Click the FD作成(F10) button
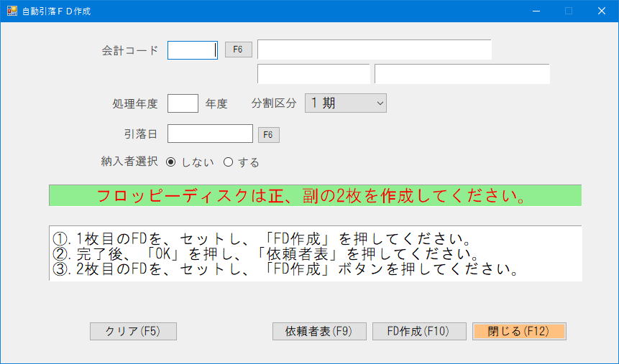Image resolution: width=619 pixels, height=364 pixels. point(419,331)
